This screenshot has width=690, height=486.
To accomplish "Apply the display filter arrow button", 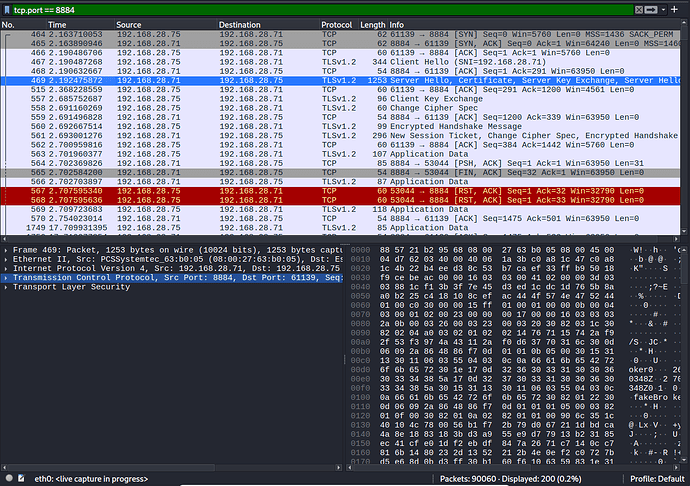I will coord(651,10).
